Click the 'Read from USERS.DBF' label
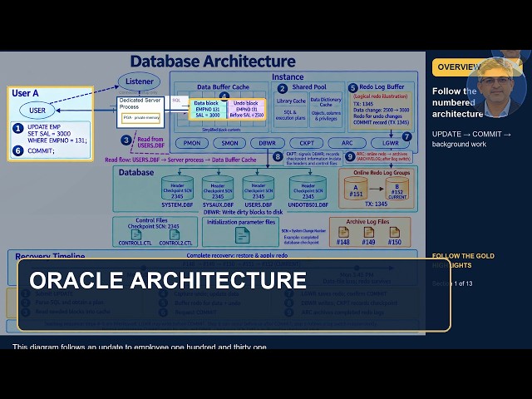Image resolution: width=532 pixels, height=399 pixels. pyautogui.click(x=150, y=142)
